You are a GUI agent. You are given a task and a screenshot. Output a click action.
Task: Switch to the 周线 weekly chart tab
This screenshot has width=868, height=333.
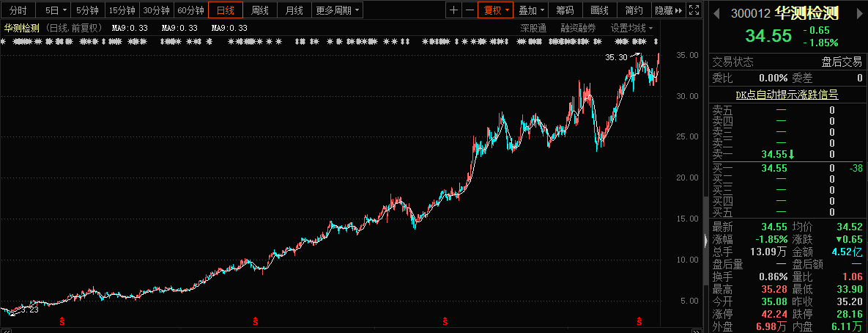pos(260,10)
